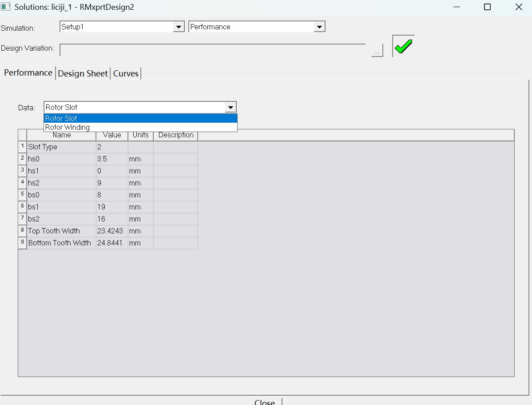532x405 pixels.
Task: Select the hs2 name cell
Action: pyautogui.click(x=61, y=183)
